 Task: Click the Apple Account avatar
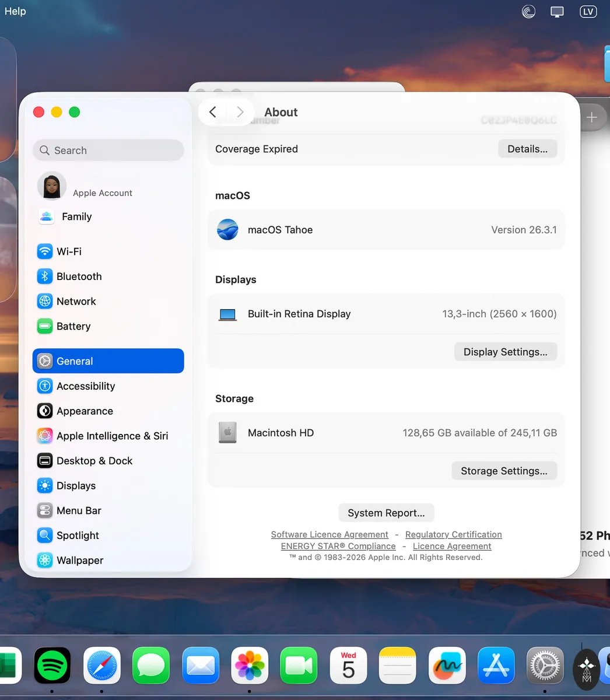click(x=52, y=186)
